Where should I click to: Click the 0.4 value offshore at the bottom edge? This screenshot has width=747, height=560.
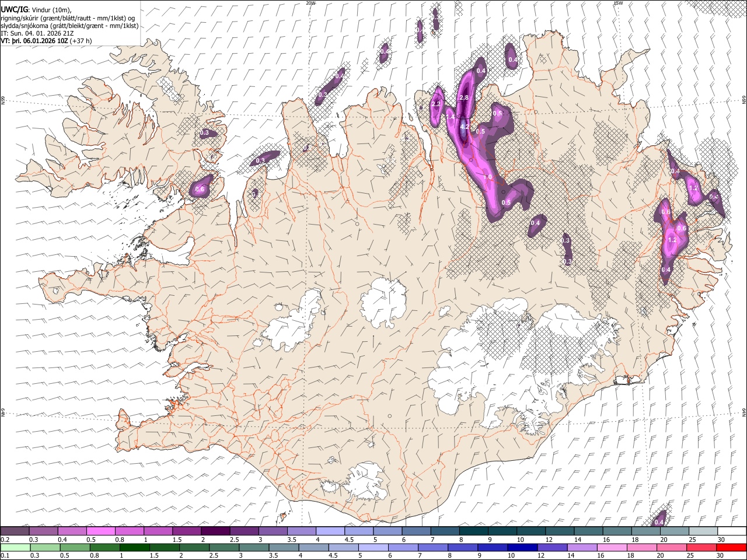[659, 522]
